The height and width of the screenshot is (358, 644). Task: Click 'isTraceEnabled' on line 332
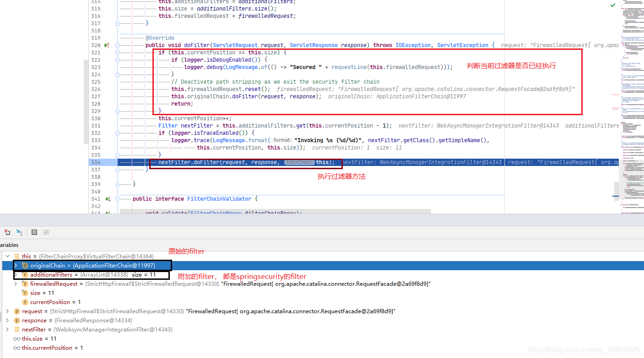click(216, 133)
